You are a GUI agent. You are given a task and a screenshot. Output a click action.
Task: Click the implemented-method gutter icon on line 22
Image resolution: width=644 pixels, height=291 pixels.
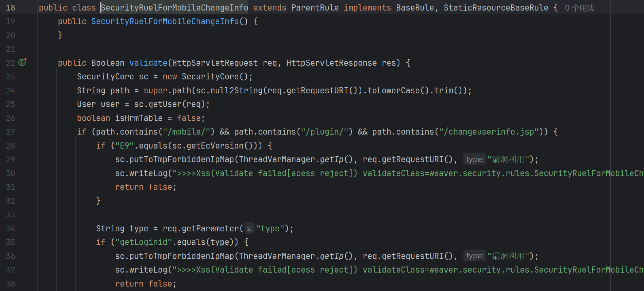[23, 62]
